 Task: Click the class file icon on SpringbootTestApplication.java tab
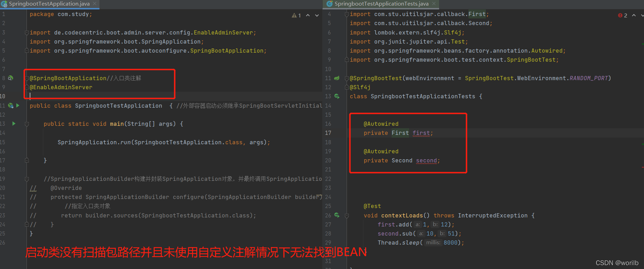click(x=4, y=4)
